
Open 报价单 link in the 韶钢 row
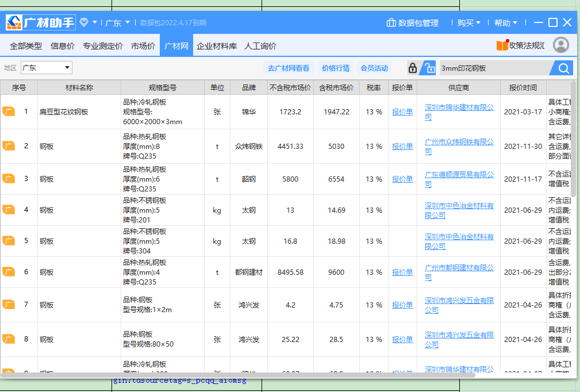pyautogui.click(x=402, y=179)
